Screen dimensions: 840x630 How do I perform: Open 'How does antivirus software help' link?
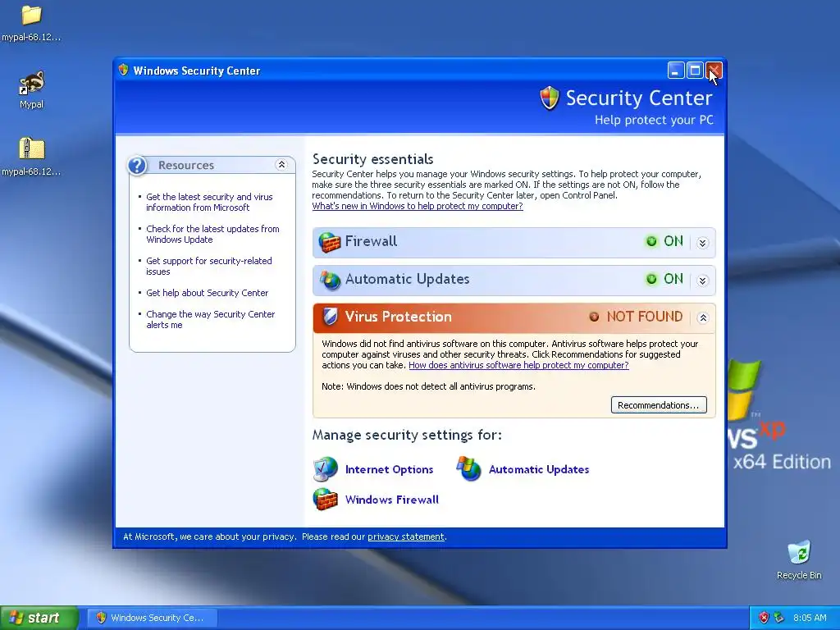point(518,365)
